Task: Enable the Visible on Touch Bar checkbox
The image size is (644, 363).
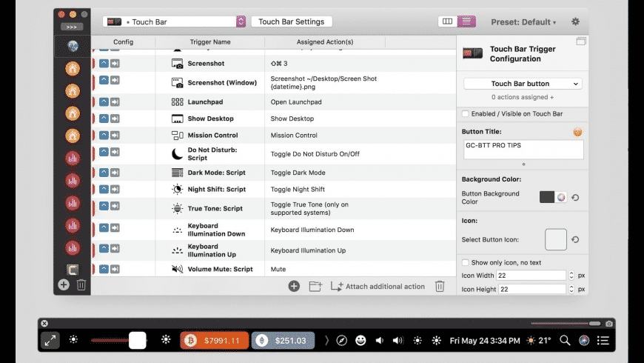Action: [466, 114]
